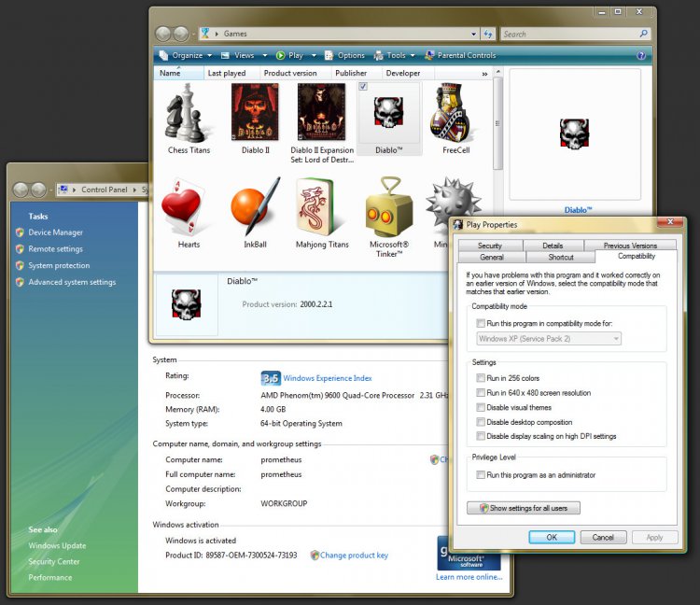Check Disable visual themes
The width and height of the screenshot is (700, 605).
point(481,407)
